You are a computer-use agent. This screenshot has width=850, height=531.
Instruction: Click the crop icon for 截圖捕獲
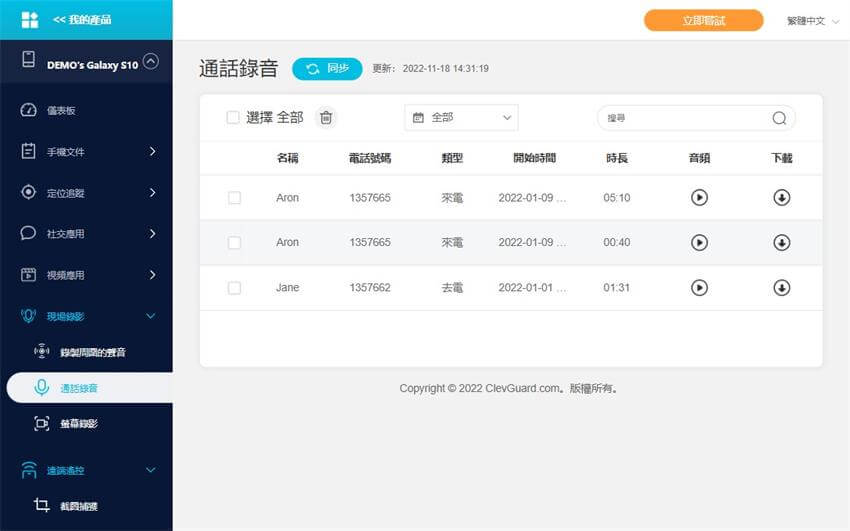pos(42,506)
